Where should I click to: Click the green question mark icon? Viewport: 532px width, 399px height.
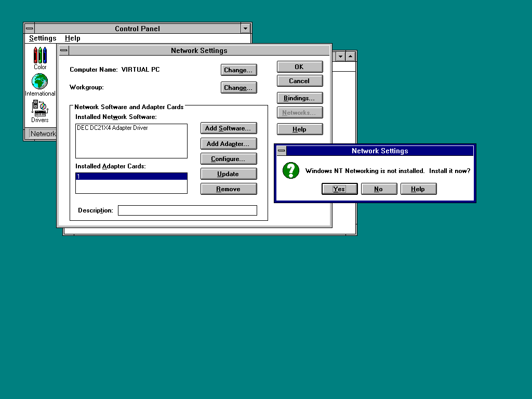coord(291,170)
